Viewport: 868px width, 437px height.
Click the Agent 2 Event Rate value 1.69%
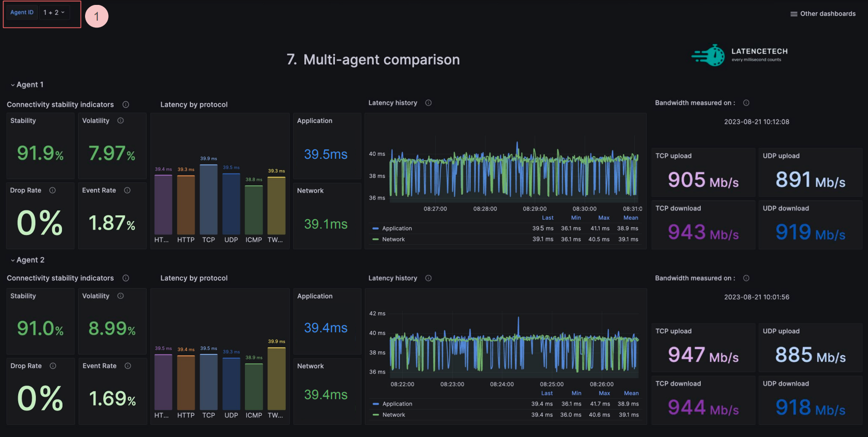point(113,399)
